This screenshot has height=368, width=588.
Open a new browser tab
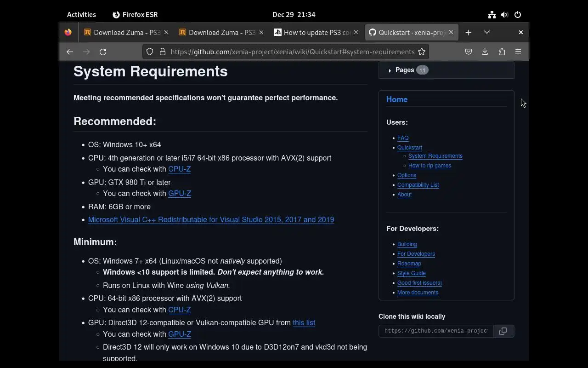point(468,33)
